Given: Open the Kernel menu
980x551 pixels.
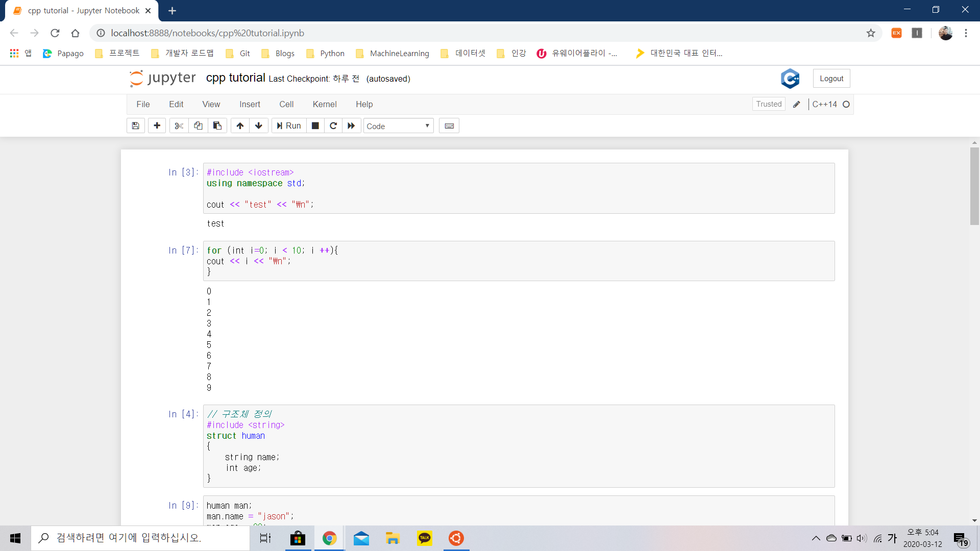Looking at the screenshot, I should (x=325, y=104).
